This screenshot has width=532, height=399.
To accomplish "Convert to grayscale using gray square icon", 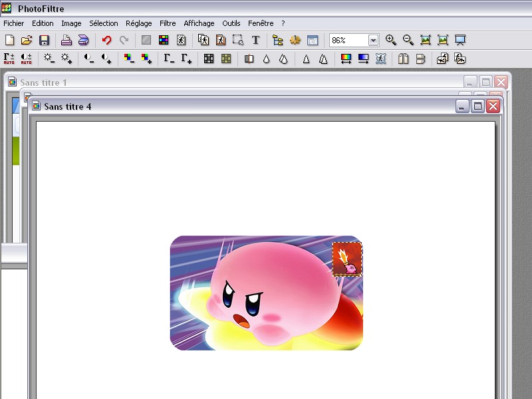I will coord(146,40).
